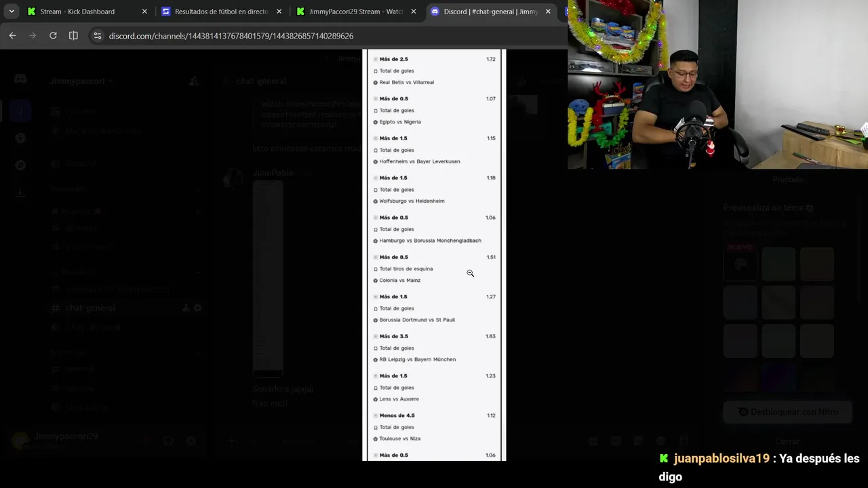
Task: Focus the discord.com address bar
Action: point(231,36)
